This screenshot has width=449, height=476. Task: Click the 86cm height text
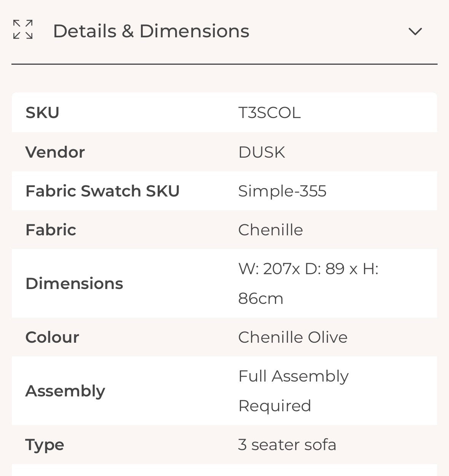261,299
